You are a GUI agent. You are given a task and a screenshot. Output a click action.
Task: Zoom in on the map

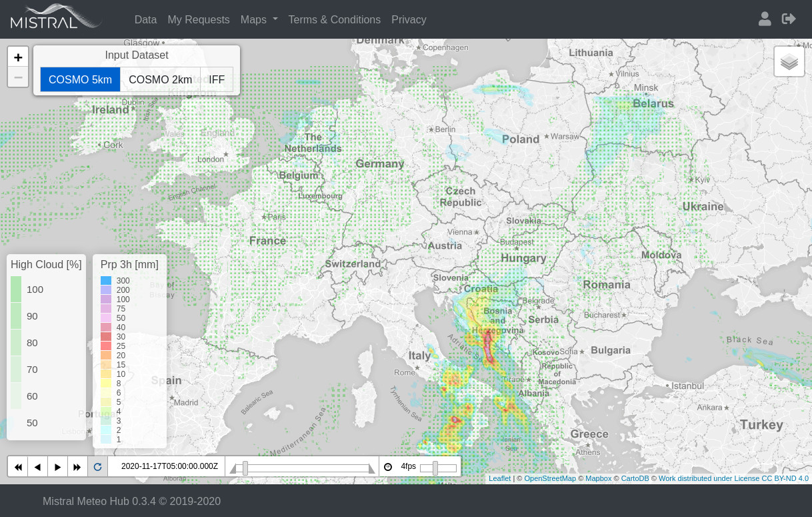pos(18,57)
